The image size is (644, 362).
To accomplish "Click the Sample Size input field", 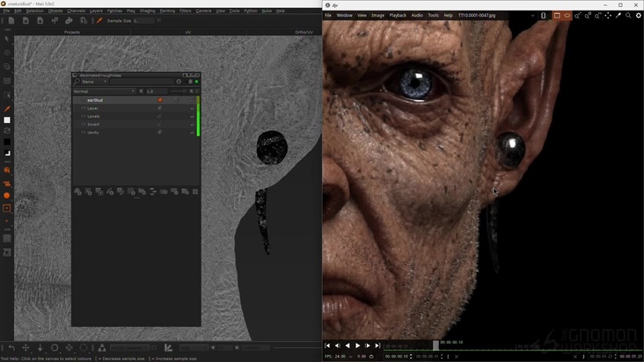I will pyautogui.click(x=143, y=20).
